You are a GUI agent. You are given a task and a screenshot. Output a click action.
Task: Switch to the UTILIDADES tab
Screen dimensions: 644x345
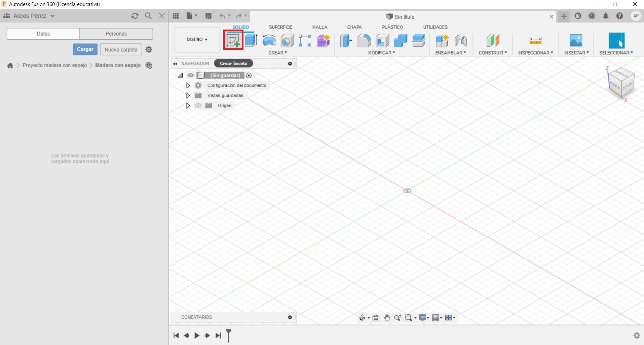tap(435, 27)
